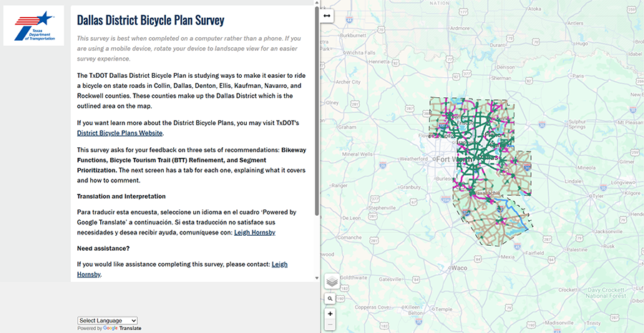Image resolution: width=644 pixels, height=333 pixels.
Task: Zoom out the map with minus button
Action: click(x=330, y=326)
